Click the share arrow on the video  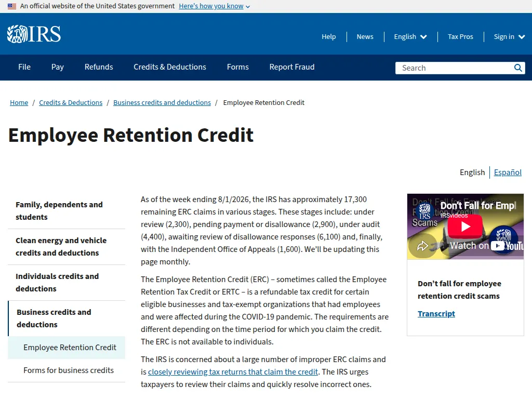(422, 245)
